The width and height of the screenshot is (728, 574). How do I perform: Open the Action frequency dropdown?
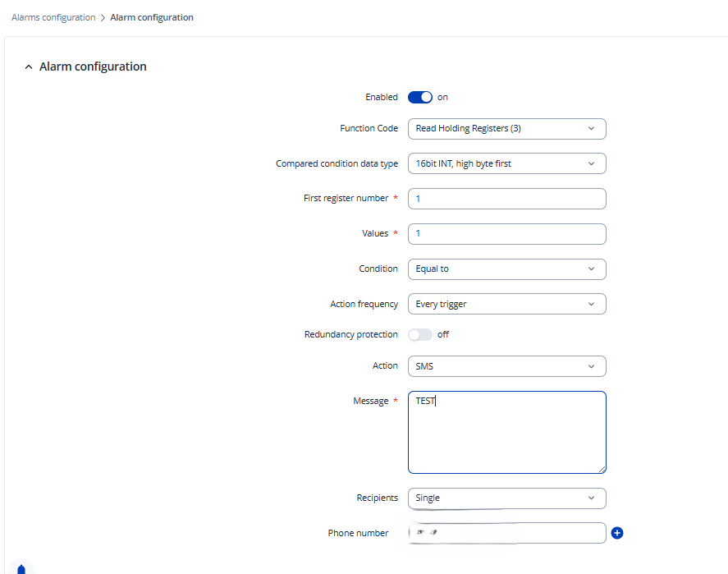[506, 304]
